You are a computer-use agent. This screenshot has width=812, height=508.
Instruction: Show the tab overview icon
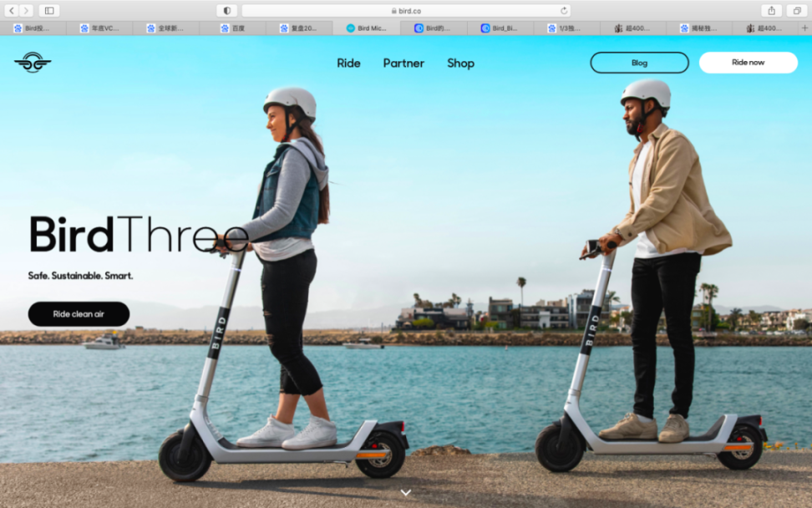click(x=797, y=11)
